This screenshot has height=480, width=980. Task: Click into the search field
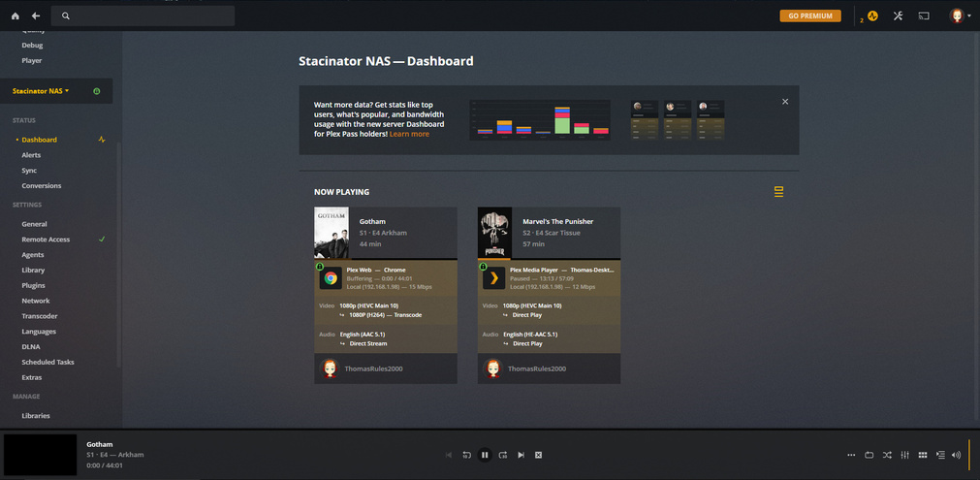click(x=143, y=16)
